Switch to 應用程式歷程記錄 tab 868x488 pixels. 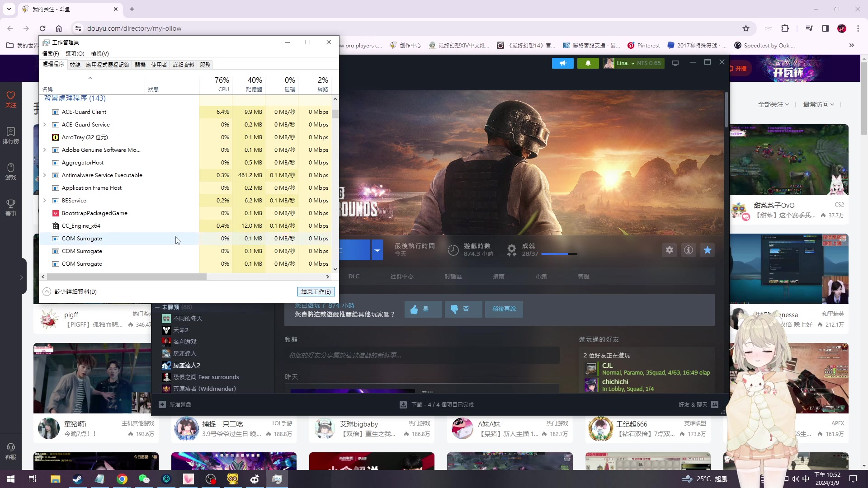click(108, 65)
